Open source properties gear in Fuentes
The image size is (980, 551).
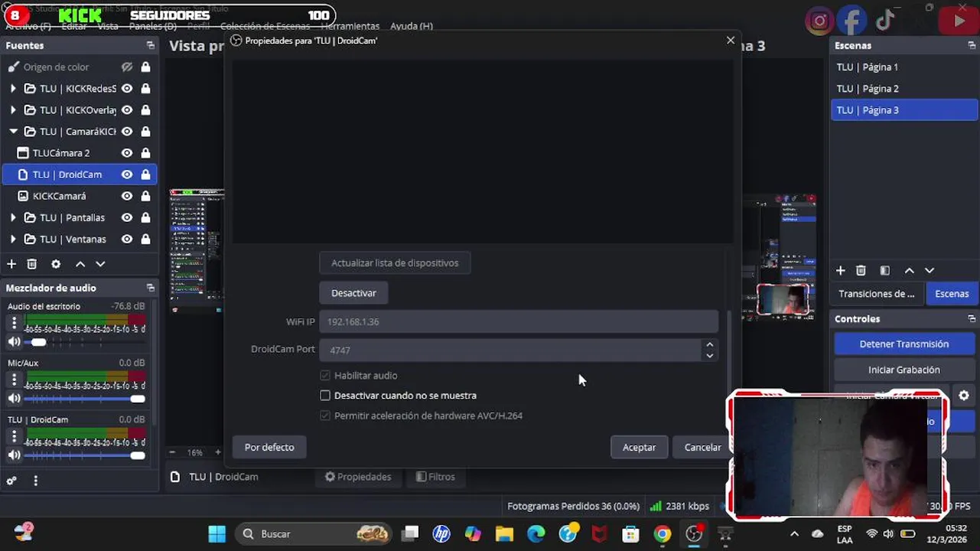coord(56,264)
